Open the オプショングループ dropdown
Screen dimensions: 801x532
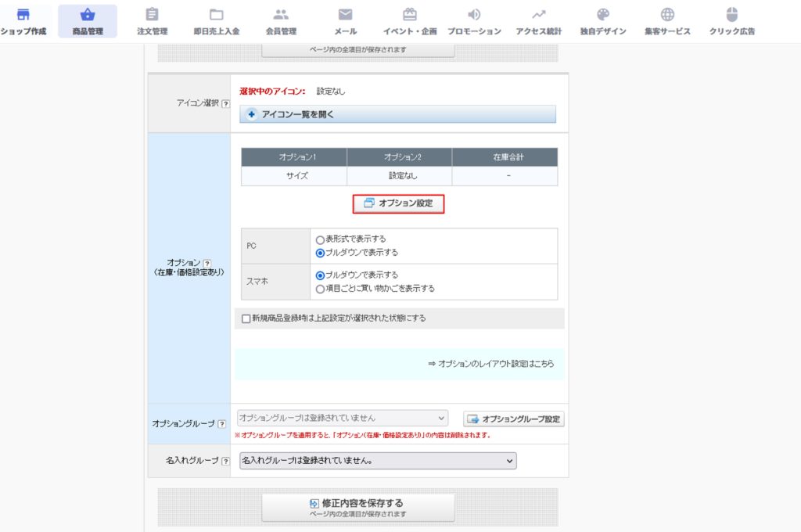click(x=342, y=419)
